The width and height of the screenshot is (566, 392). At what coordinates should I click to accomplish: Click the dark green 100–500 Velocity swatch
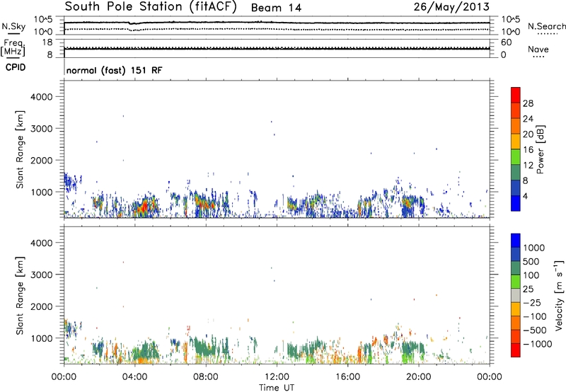516,268
